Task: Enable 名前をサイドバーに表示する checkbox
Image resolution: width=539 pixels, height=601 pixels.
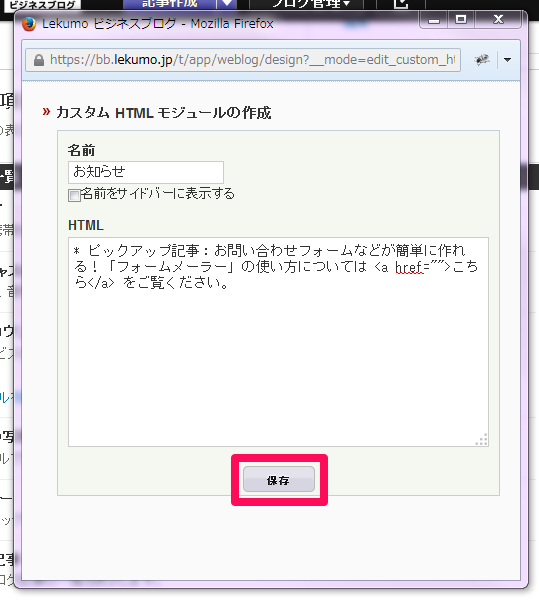Action: tap(74, 195)
